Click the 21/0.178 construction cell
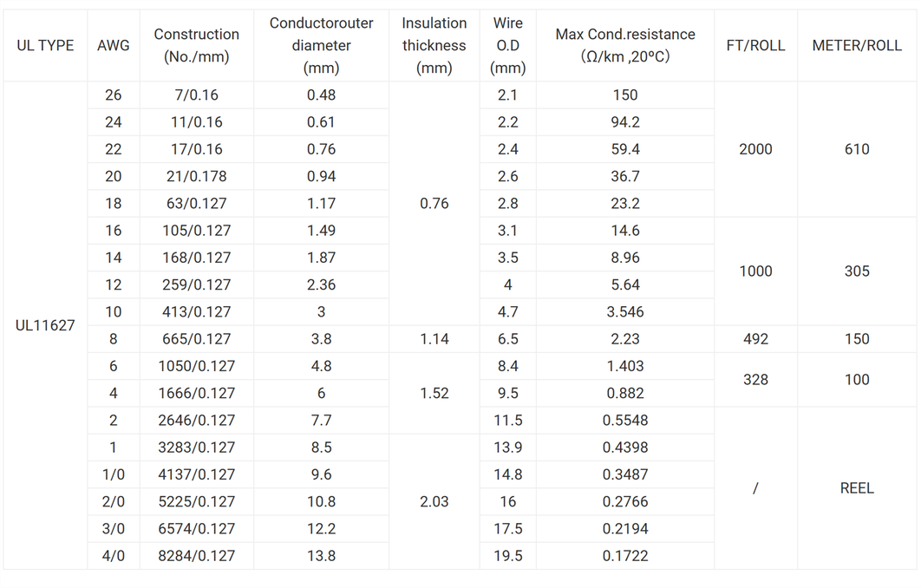 tap(197, 176)
